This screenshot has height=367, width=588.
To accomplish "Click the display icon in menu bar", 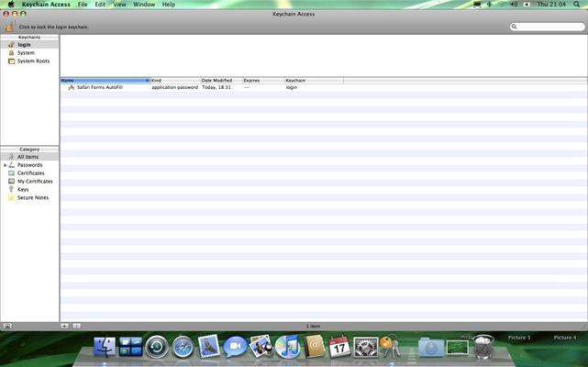I will click(477, 4).
